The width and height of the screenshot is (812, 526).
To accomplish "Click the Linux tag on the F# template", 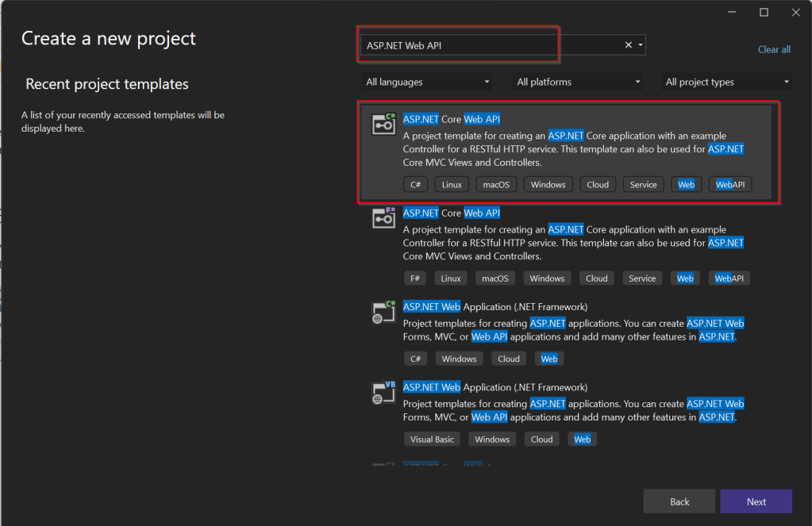I will [451, 278].
